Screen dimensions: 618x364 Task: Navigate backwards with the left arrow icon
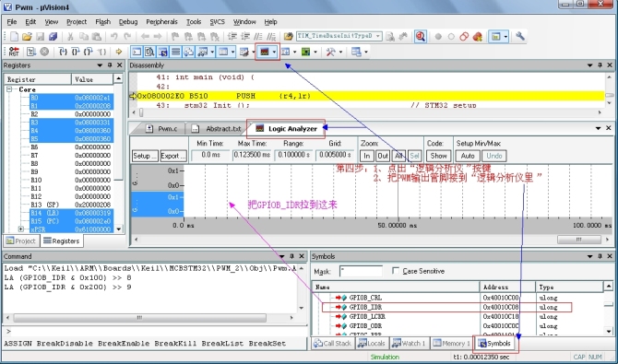tap(145, 37)
